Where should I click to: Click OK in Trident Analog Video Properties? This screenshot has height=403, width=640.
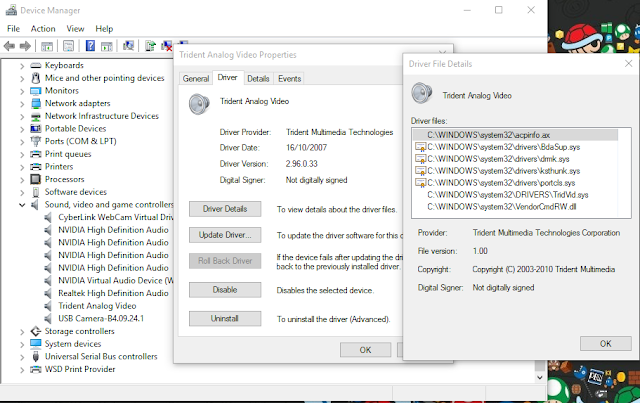[x=365, y=350]
